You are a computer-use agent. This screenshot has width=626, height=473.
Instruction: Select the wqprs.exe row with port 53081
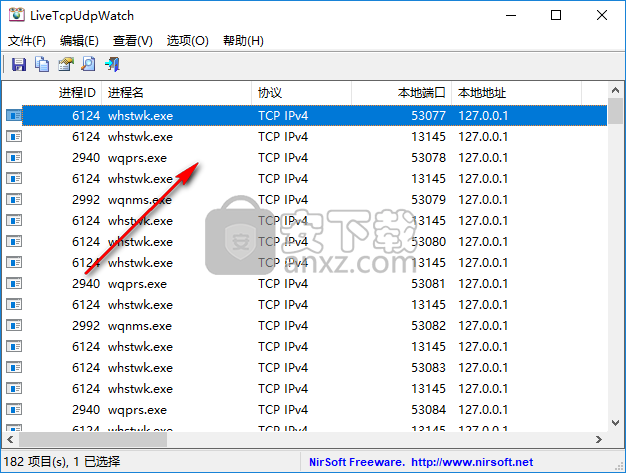tap(140, 284)
